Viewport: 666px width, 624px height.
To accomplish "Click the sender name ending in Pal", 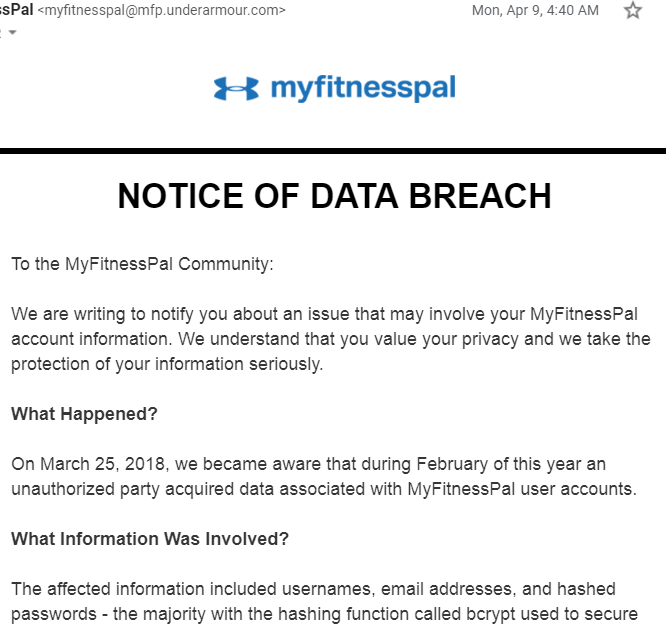I will [16, 9].
